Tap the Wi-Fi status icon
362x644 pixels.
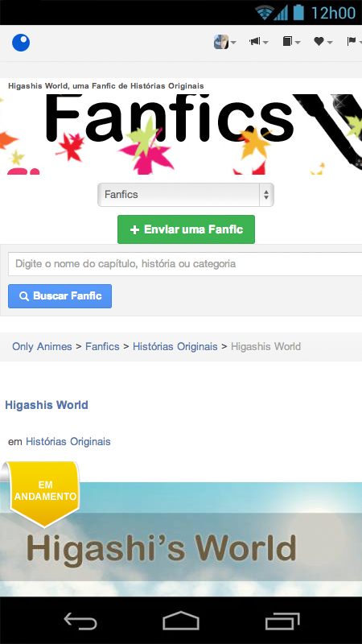click(x=264, y=12)
